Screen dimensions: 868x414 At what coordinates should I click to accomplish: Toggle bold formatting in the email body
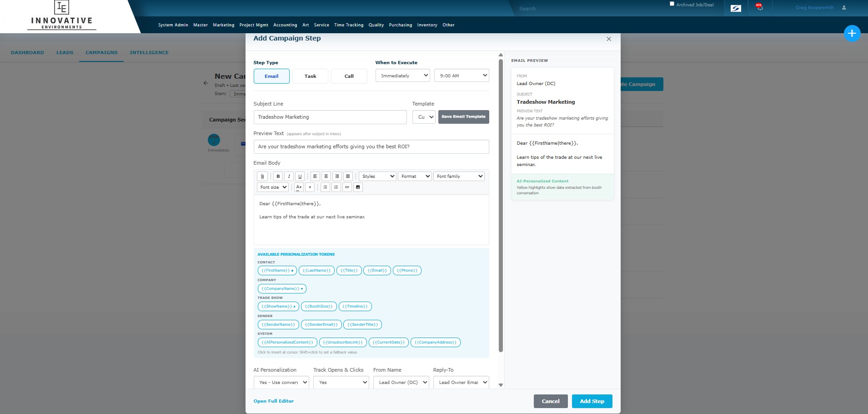pyautogui.click(x=278, y=176)
